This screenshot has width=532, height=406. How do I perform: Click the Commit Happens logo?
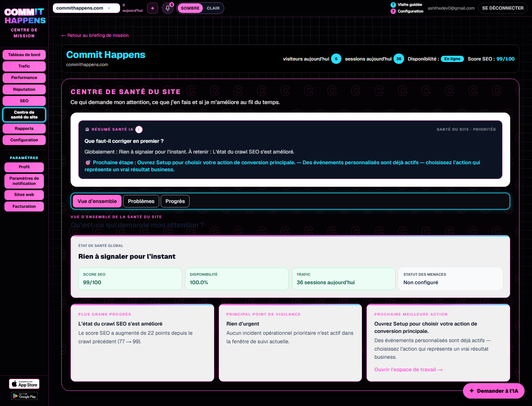click(24, 16)
